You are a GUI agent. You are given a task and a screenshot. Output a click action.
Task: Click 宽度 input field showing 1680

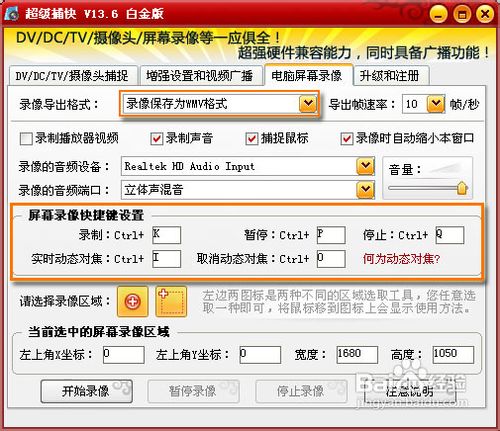(x=357, y=355)
